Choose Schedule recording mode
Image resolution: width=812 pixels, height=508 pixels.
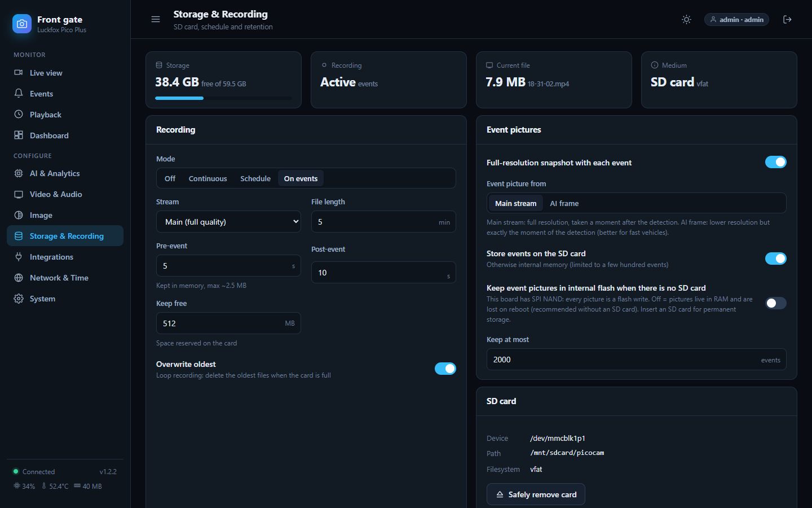click(x=255, y=178)
